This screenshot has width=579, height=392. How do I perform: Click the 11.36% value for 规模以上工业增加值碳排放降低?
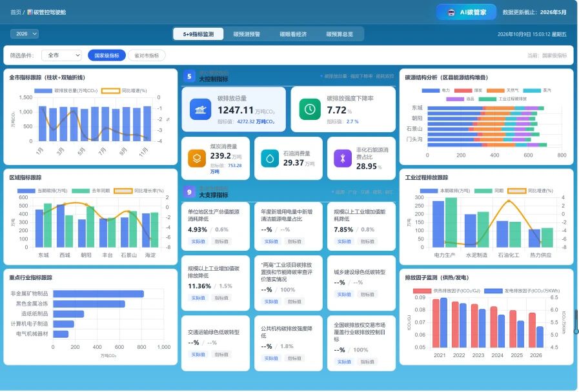[199, 286]
